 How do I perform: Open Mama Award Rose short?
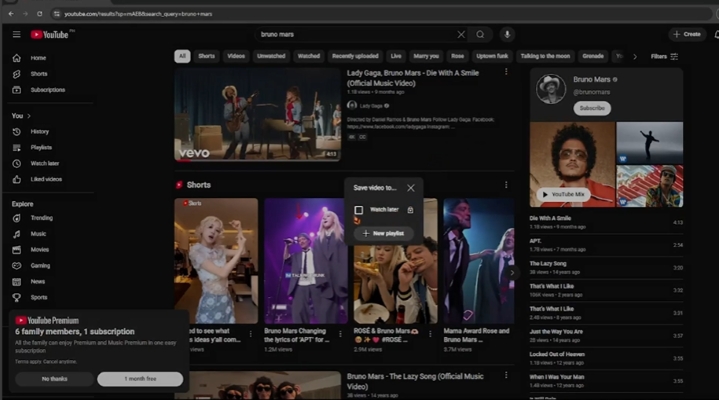pyautogui.click(x=479, y=261)
